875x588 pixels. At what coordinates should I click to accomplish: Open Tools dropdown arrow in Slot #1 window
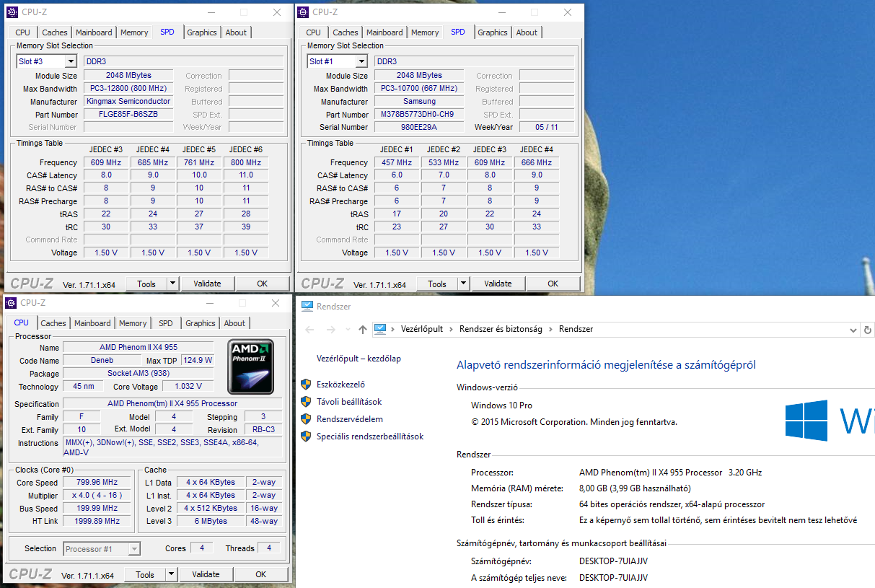pyautogui.click(x=464, y=284)
